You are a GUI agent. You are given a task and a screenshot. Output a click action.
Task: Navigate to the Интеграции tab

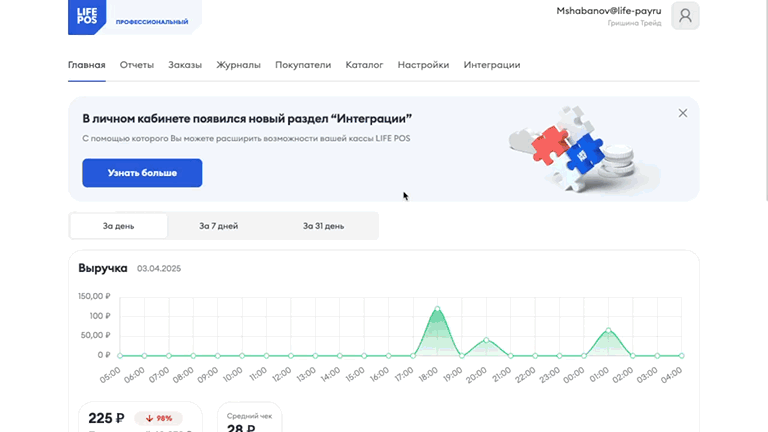point(492,65)
